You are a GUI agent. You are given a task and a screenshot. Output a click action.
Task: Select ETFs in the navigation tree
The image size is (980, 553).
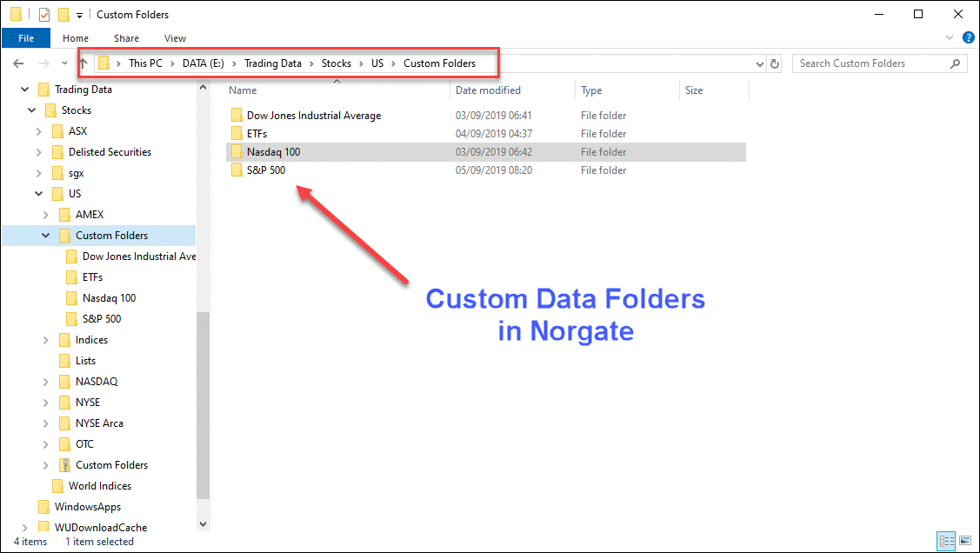(92, 276)
